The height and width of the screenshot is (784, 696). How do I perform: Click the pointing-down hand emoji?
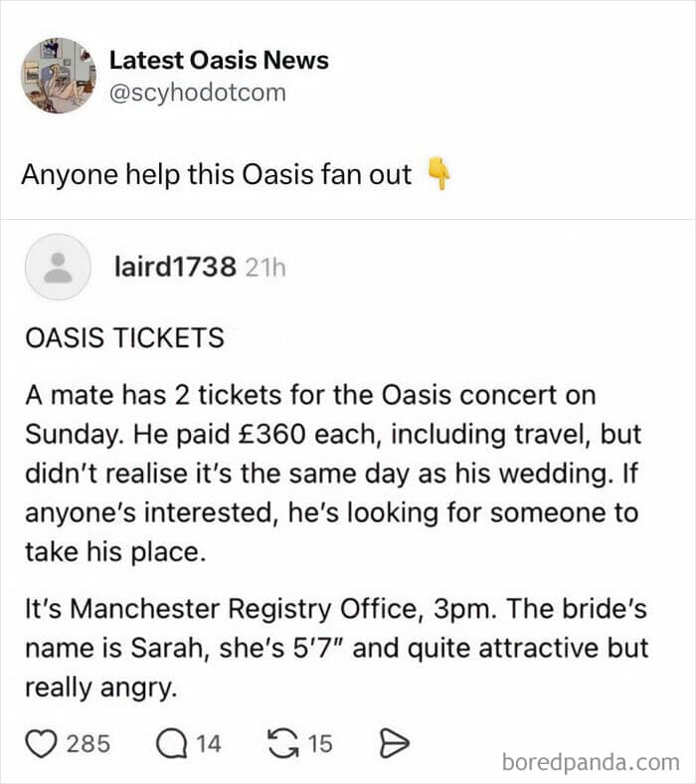pos(437,174)
